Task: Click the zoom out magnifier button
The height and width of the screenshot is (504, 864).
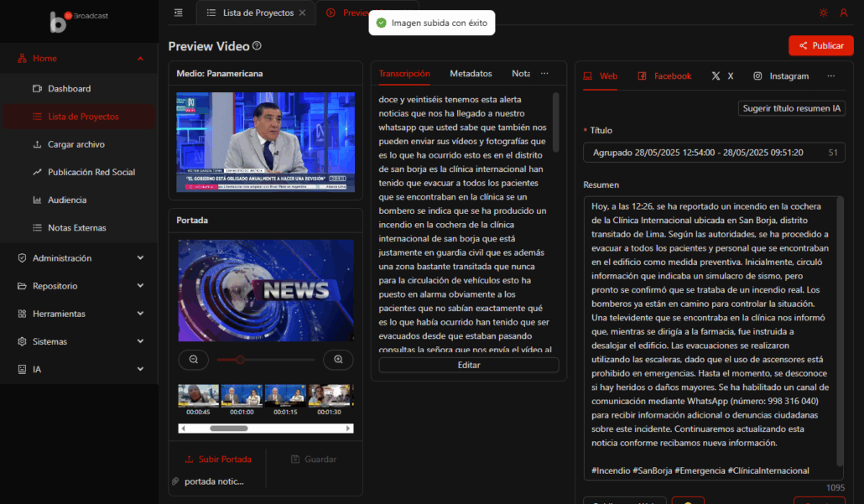Action: point(194,360)
